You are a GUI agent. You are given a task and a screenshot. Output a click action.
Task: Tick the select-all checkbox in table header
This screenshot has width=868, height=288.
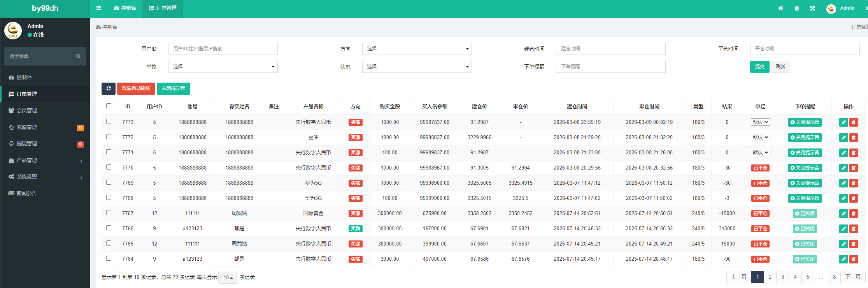click(109, 106)
